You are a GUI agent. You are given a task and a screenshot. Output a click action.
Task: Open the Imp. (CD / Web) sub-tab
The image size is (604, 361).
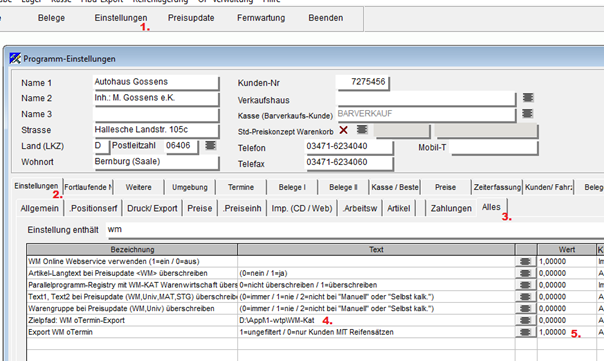(302, 208)
